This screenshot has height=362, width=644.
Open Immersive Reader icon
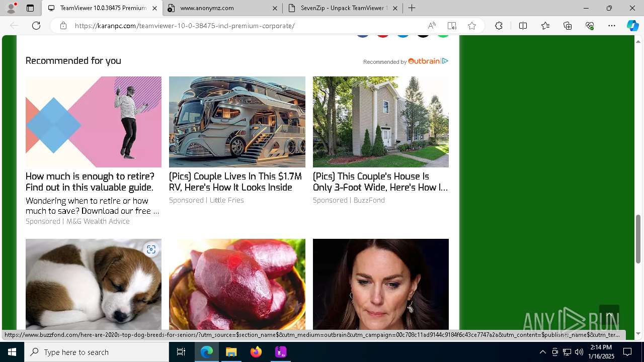(452, 26)
